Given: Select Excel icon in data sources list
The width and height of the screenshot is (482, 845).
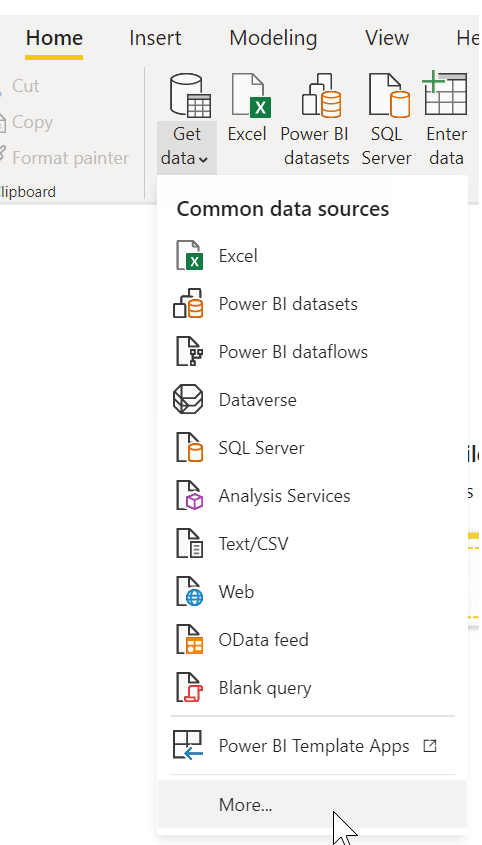Looking at the screenshot, I should (x=189, y=255).
